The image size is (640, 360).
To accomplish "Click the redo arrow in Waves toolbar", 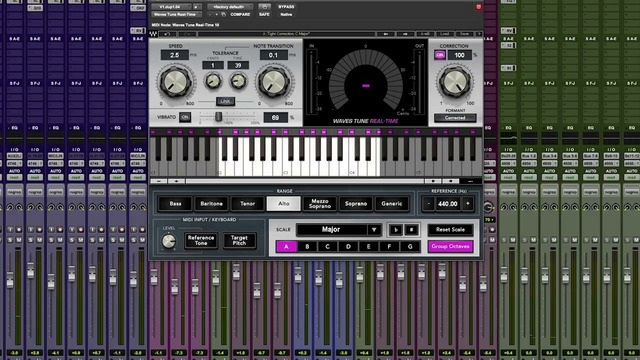I will 187,34.
